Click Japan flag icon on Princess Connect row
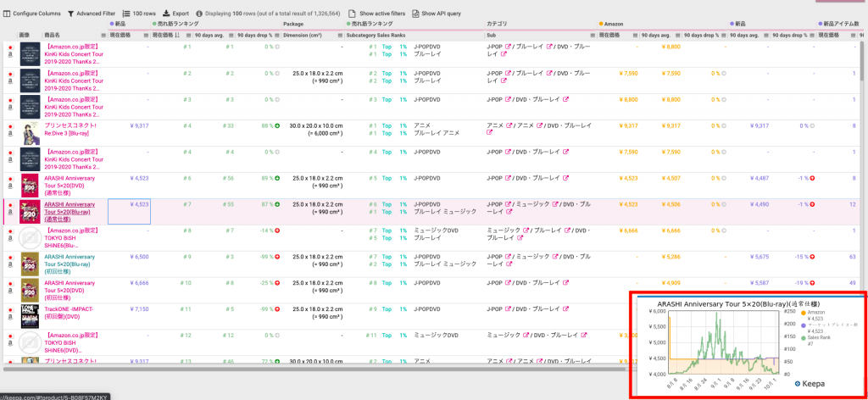This screenshot has height=400, width=868. pyautogui.click(x=10, y=124)
